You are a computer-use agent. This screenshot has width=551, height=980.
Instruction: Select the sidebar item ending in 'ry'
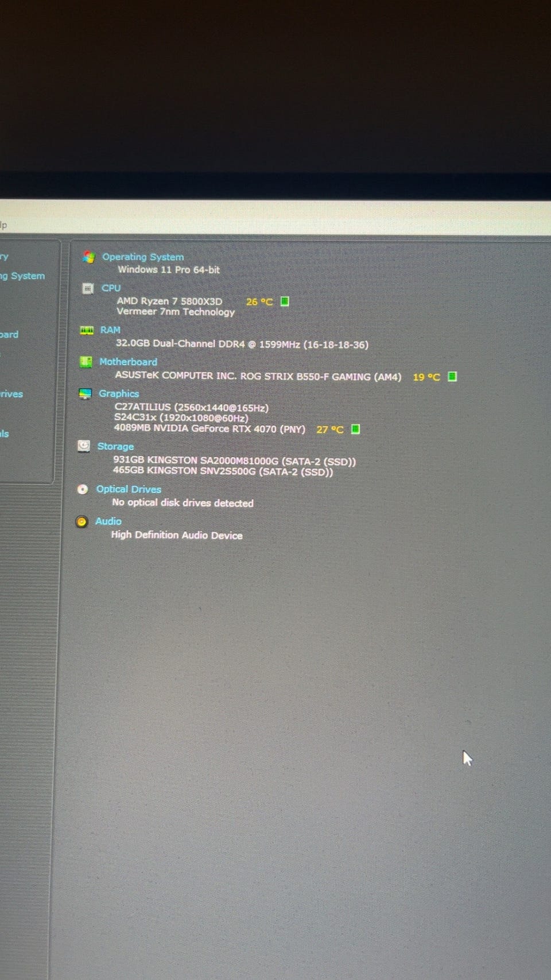pos(5,257)
